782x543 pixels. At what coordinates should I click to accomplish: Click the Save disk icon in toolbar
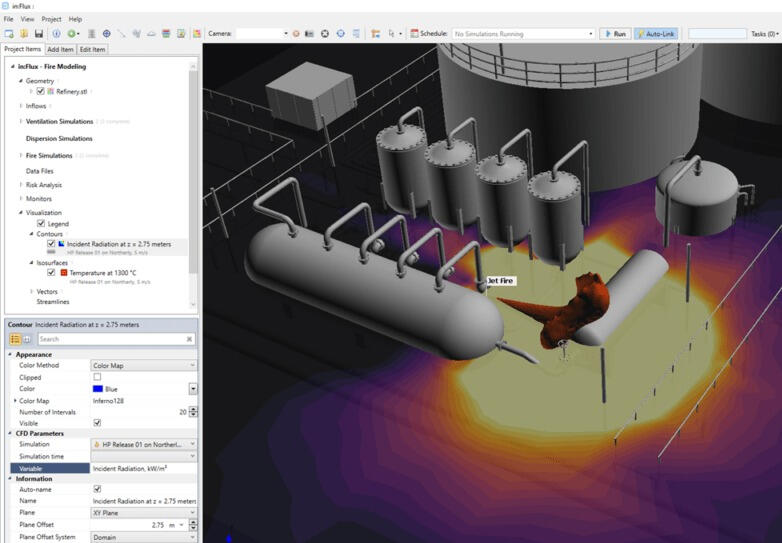tap(38, 34)
